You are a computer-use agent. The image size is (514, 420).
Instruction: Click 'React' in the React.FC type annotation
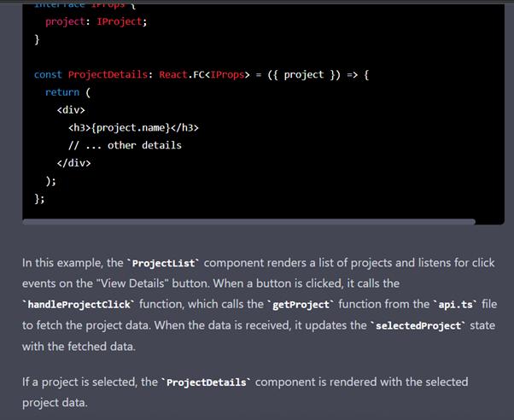173,75
